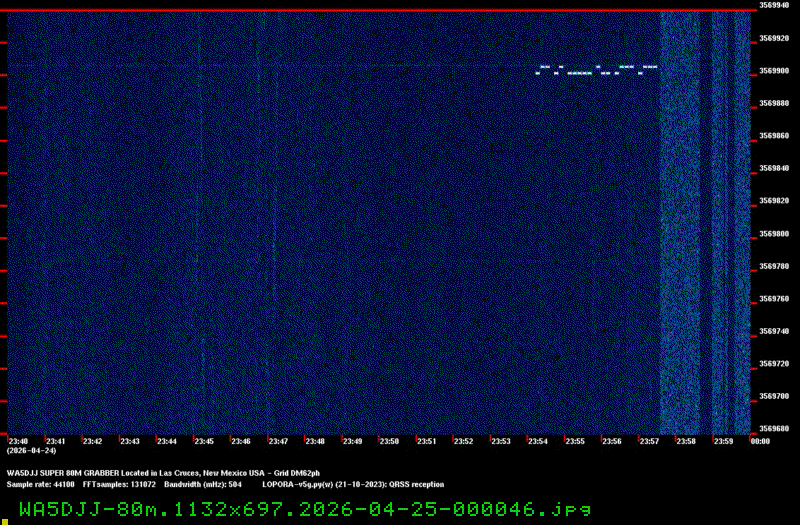
Task: Pick the 3569680 frequency label
Action: (777, 430)
